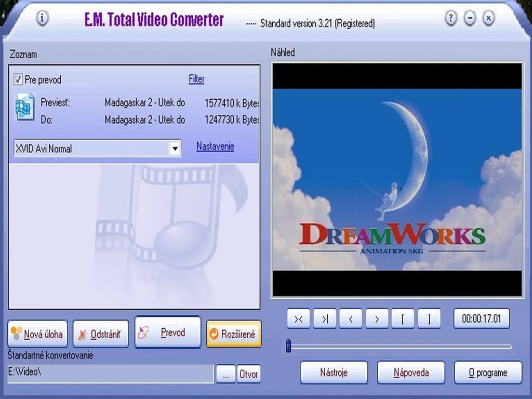This screenshot has height=399, width=532.
Task: Open the XVID Avi Normal dropdown
Action: 175,149
